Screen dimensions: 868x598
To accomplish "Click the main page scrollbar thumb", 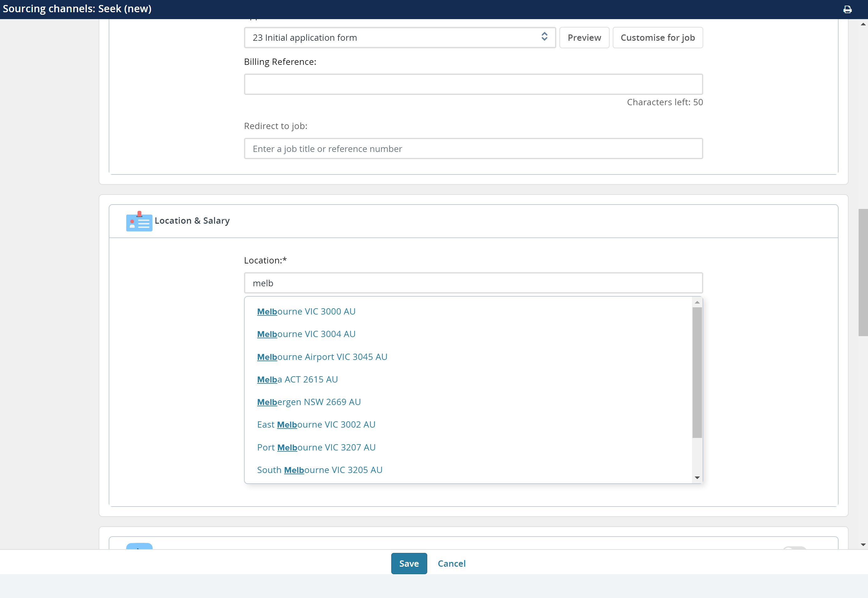I will click(x=863, y=273).
